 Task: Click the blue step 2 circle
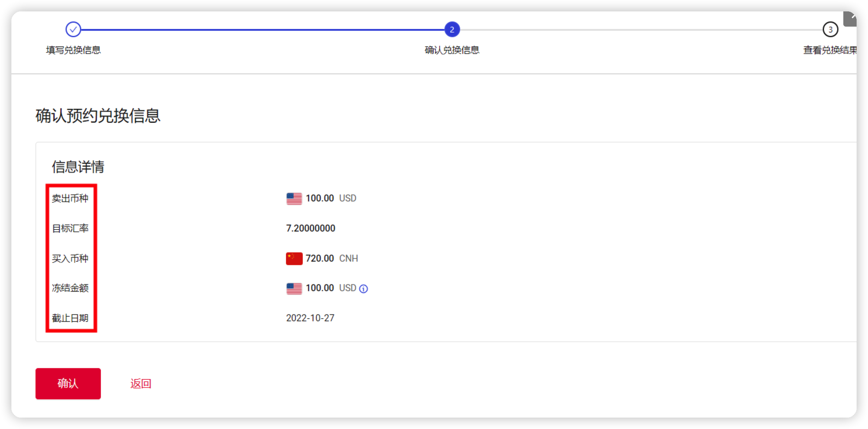click(452, 30)
